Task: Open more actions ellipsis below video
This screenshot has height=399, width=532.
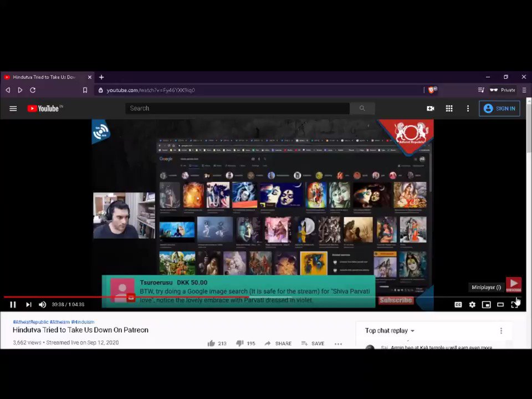Action: [x=338, y=344]
